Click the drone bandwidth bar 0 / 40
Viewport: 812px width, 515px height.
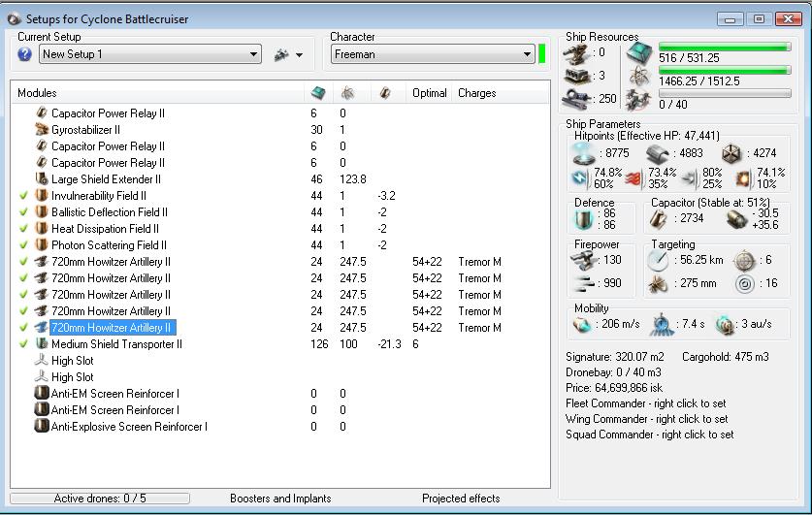(x=725, y=93)
